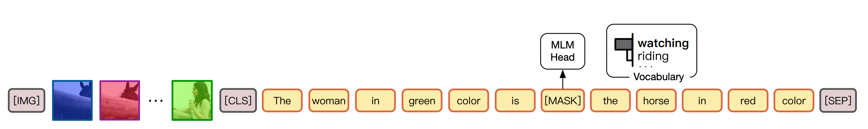868x129 pixels.
Task: Click the 'is' token
Action: pos(515,100)
